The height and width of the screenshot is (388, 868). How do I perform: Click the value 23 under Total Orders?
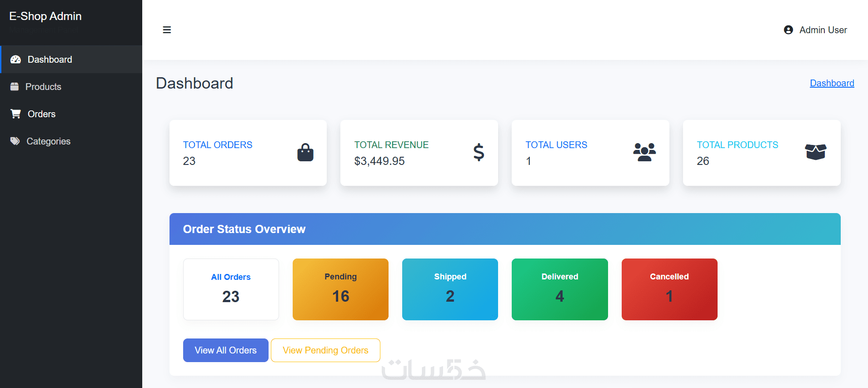pyautogui.click(x=189, y=161)
